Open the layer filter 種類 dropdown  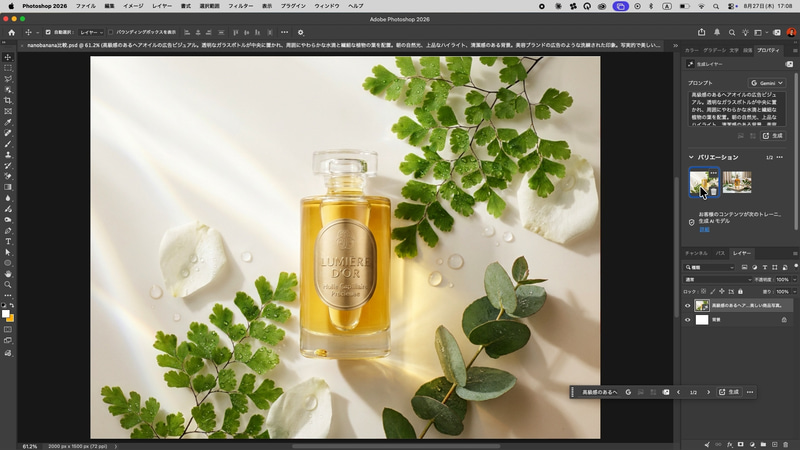[x=709, y=267]
